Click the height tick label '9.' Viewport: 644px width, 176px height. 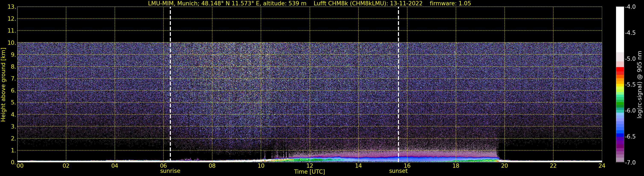tap(13, 55)
